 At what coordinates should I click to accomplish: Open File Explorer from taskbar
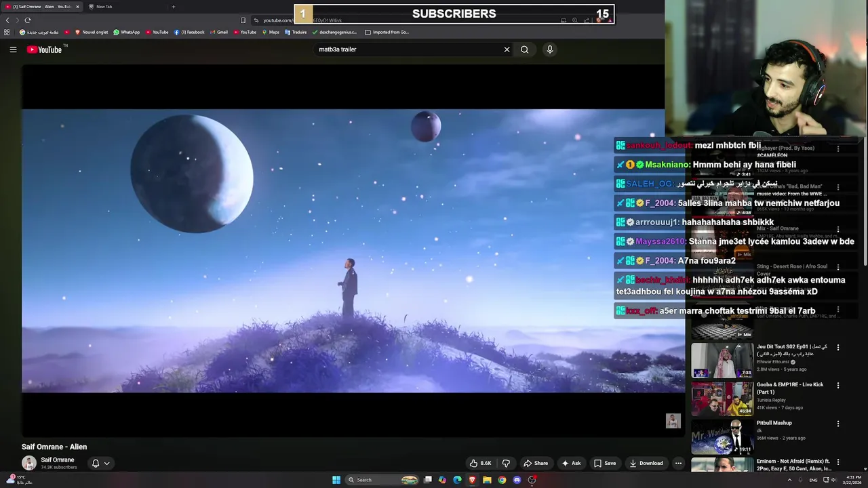click(487, 480)
